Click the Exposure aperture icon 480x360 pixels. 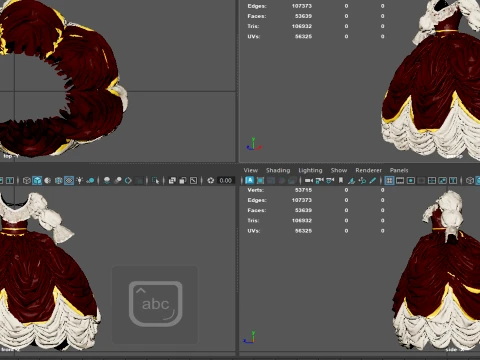[x=211, y=181]
